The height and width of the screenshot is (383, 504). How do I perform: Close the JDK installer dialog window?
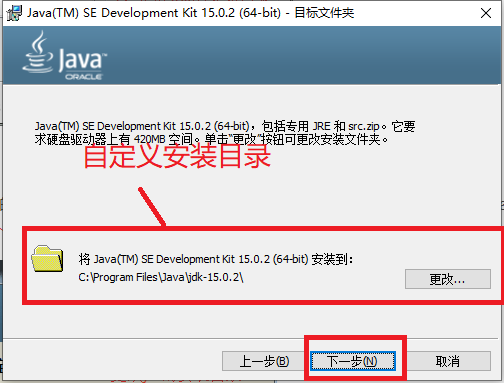pos(486,13)
